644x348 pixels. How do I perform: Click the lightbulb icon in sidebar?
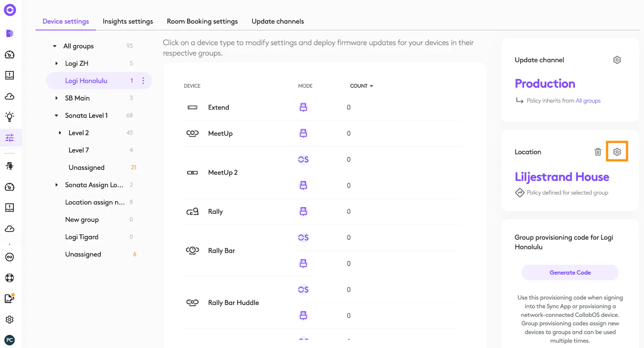pos(10,117)
